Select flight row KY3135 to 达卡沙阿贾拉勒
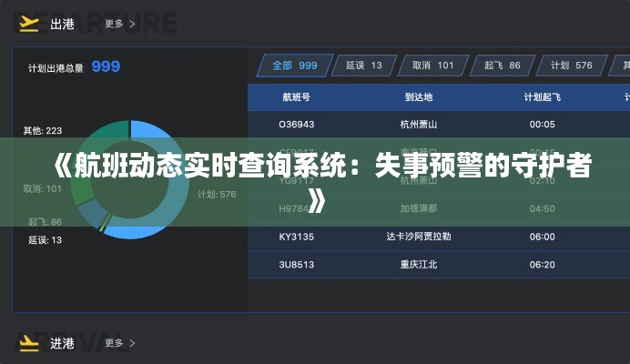Image resolution: width=630 pixels, height=364 pixels. click(x=419, y=237)
